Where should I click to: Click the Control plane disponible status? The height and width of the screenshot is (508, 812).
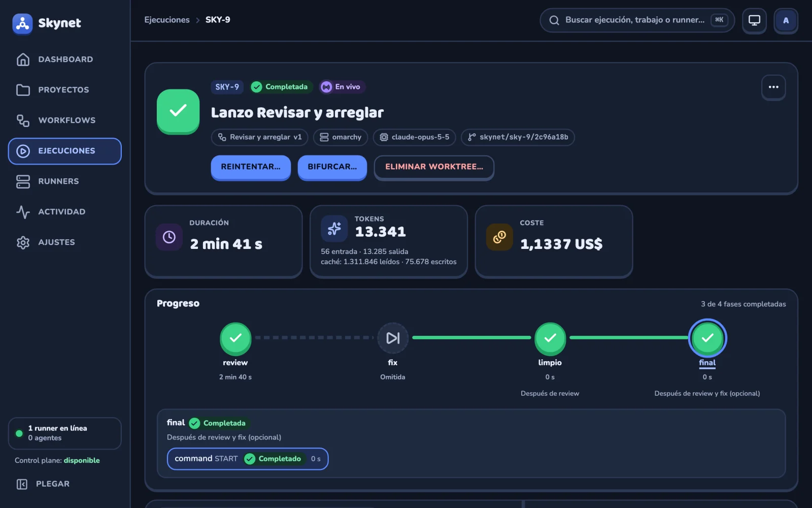pyautogui.click(x=57, y=461)
